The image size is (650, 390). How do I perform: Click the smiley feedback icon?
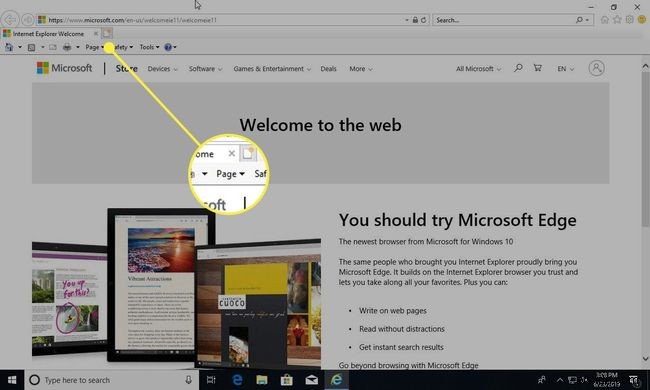point(642,19)
